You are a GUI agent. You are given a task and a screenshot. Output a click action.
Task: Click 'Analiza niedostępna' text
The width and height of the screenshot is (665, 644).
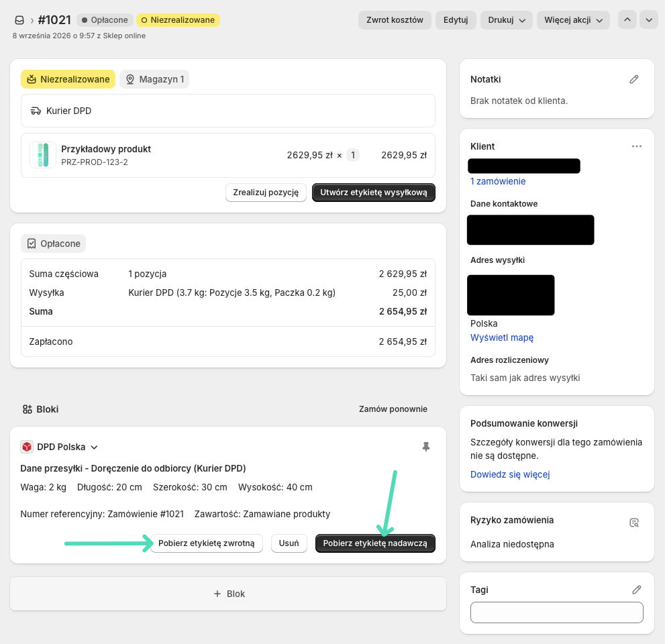tap(512, 544)
